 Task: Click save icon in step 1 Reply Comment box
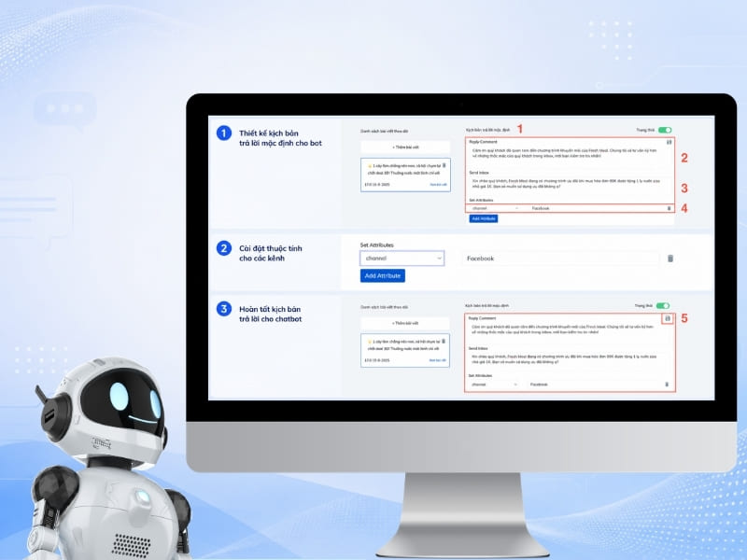click(x=669, y=142)
